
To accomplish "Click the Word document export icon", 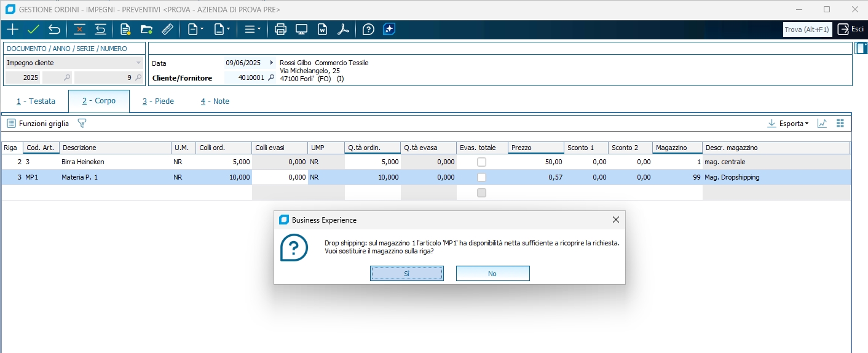I will pyautogui.click(x=322, y=30).
